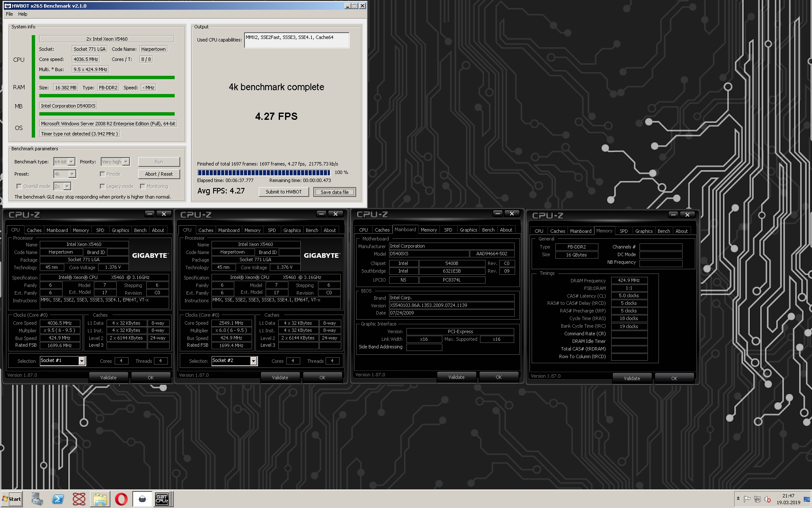This screenshot has height=508, width=812.
Task: Click OK in the CPU-Z Memory window
Action: [674, 378]
